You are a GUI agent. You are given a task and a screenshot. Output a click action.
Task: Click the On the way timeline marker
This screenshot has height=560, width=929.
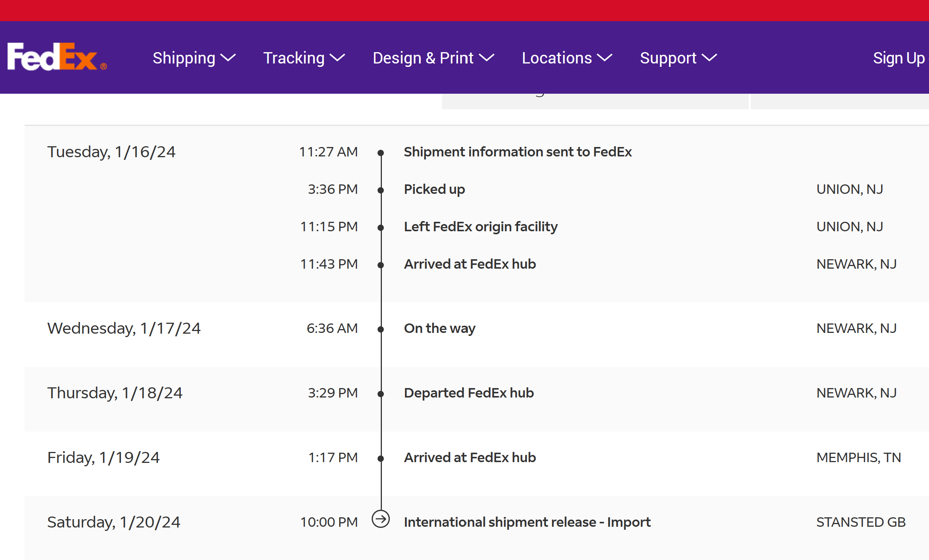[381, 329]
